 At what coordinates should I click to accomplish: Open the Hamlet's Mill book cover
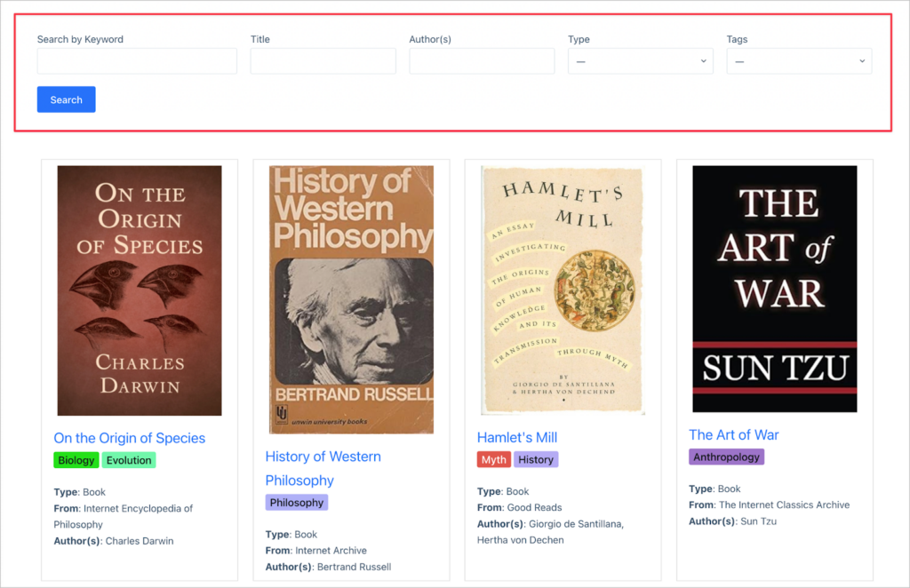click(563, 290)
